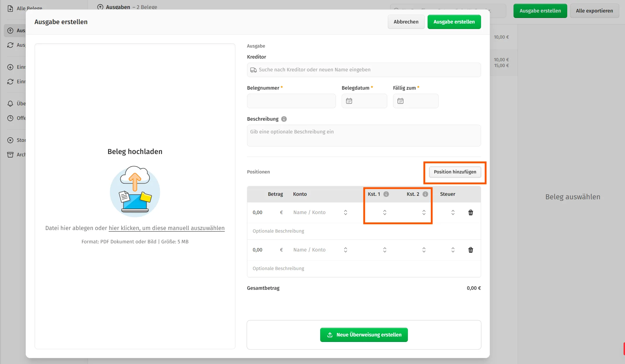Delete the first position row via trash icon
Viewport: 625px width, 364px height.
pyautogui.click(x=471, y=213)
